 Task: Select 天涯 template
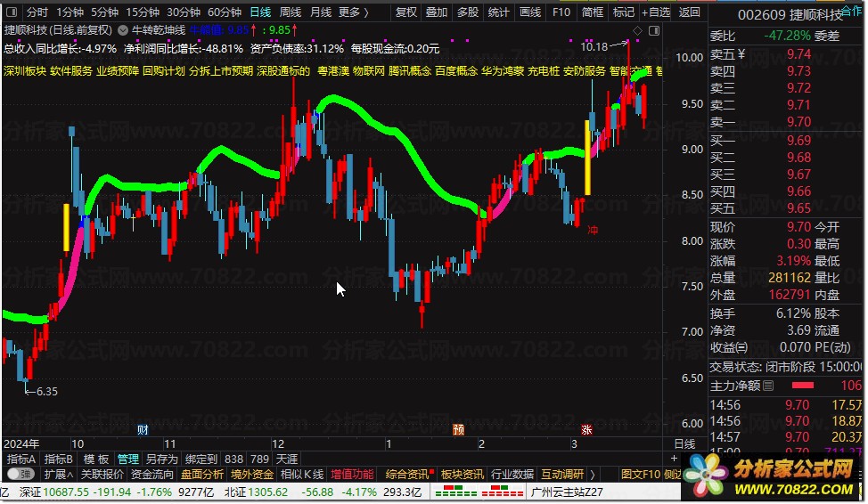pyautogui.click(x=287, y=459)
